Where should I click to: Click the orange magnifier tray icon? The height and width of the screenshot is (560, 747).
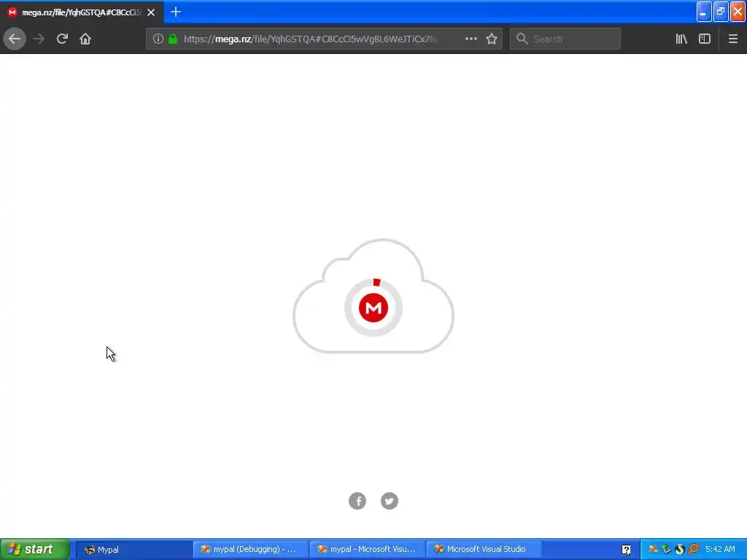tap(693, 550)
